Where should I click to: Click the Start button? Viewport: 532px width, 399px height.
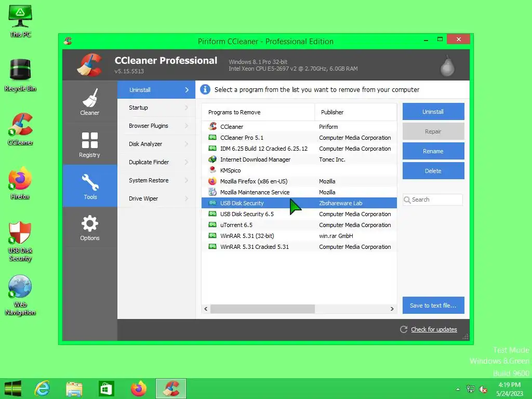(x=13, y=389)
